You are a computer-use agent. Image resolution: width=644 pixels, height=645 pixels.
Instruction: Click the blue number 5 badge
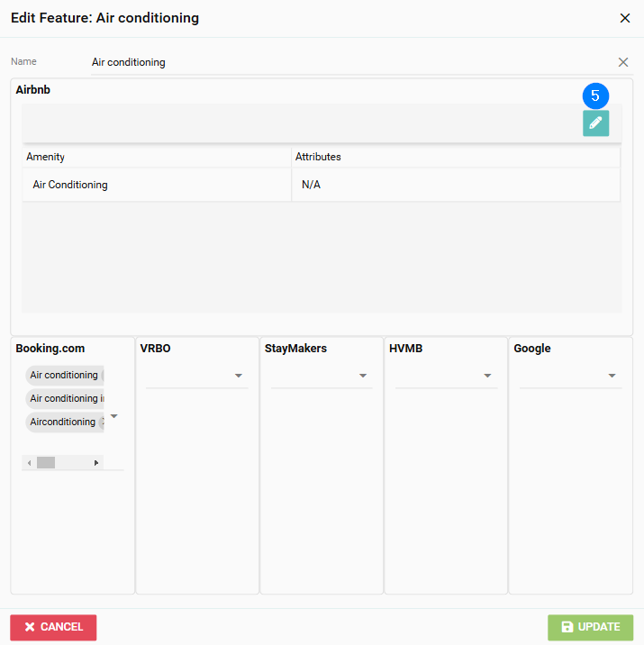click(x=595, y=95)
